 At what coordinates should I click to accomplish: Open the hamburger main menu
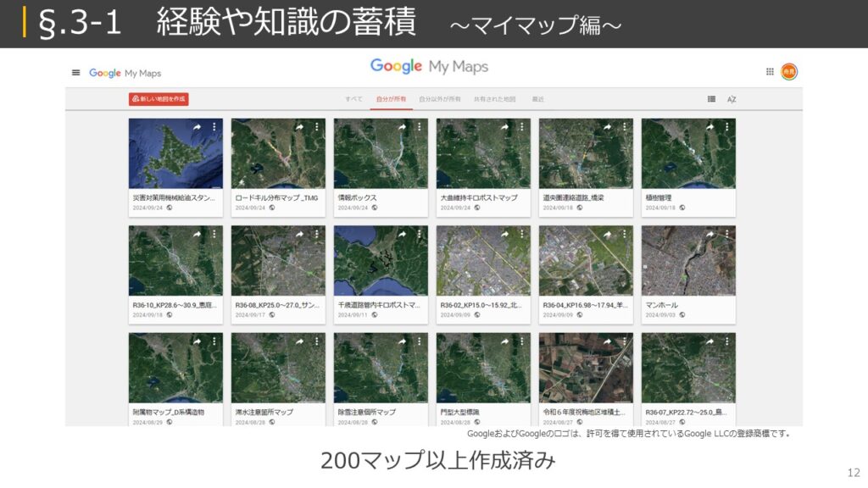click(76, 73)
